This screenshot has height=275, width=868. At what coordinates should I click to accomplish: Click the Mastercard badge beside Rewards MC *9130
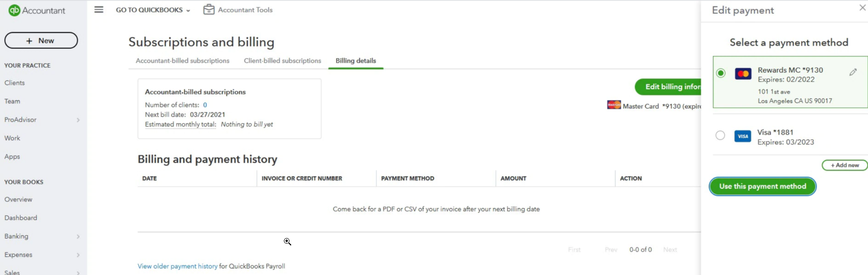pyautogui.click(x=744, y=74)
